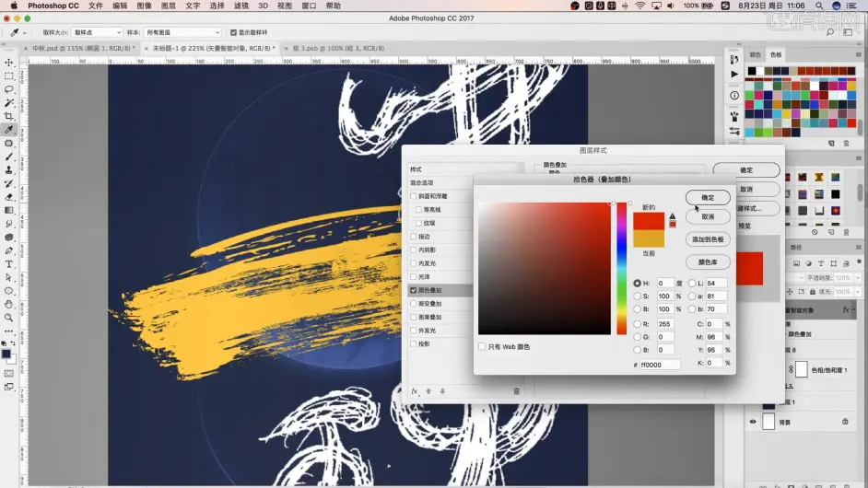This screenshot has height=488, width=868.
Task: Uncheck 颜色叠加 style checkbox
Action: (x=413, y=290)
